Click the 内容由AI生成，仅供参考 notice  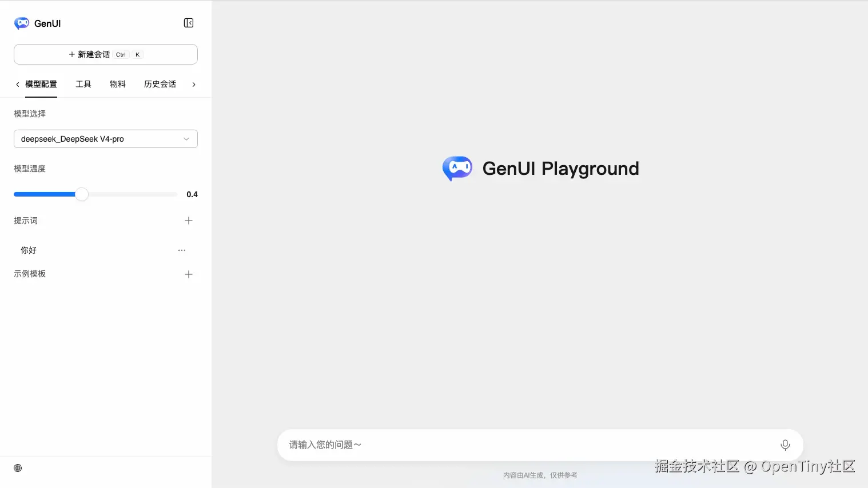click(x=540, y=475)
